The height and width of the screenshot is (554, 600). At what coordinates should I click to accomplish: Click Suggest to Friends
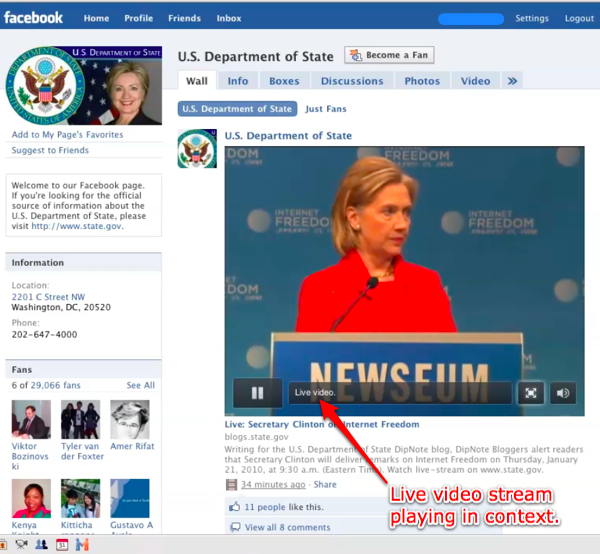click(x=50, y=150)
